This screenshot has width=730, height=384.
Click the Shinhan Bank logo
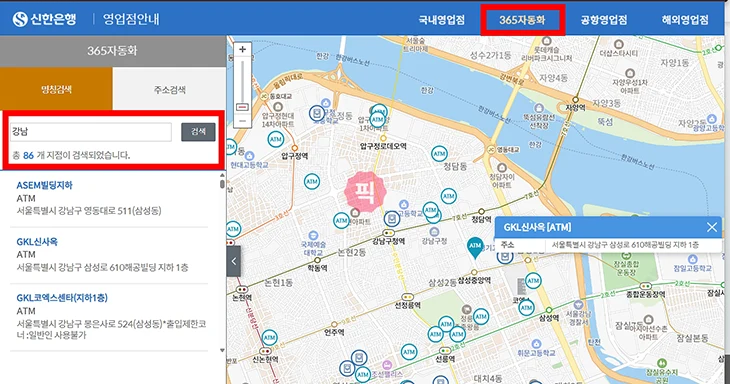44,19
